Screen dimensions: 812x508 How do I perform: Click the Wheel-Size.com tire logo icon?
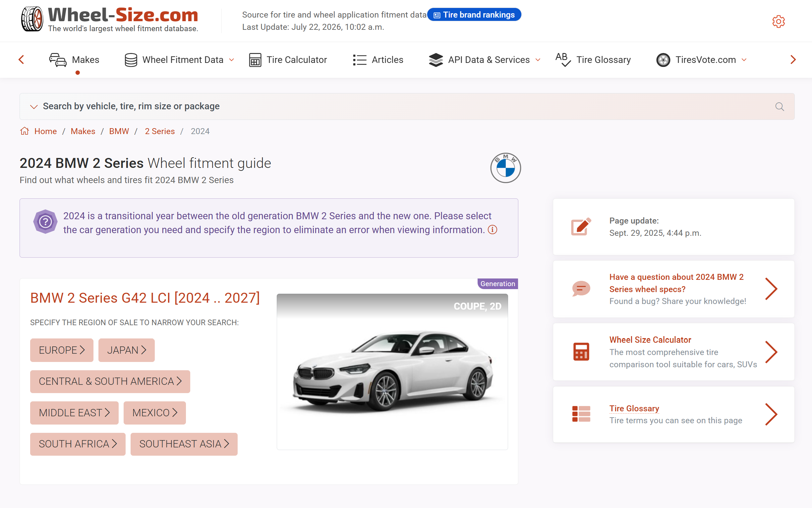click(x=32, y=19)
